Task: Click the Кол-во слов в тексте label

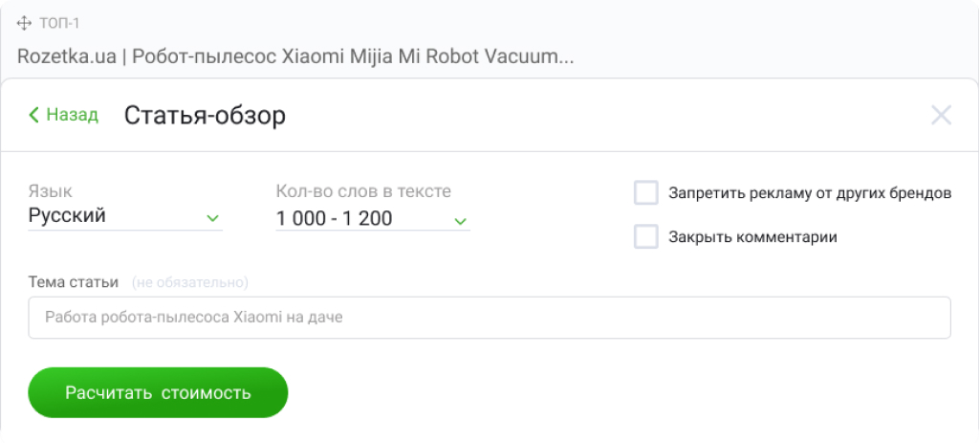Action: coord(363,191)
